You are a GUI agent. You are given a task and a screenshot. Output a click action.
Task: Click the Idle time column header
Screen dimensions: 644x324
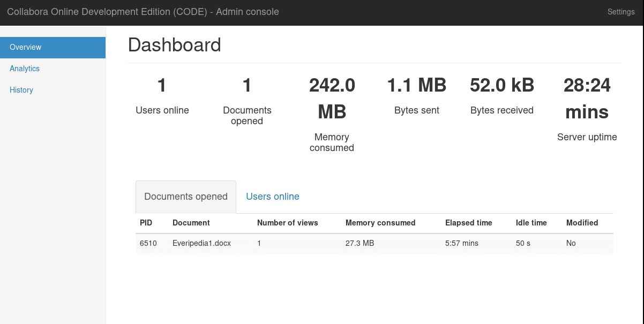[531, 223]
